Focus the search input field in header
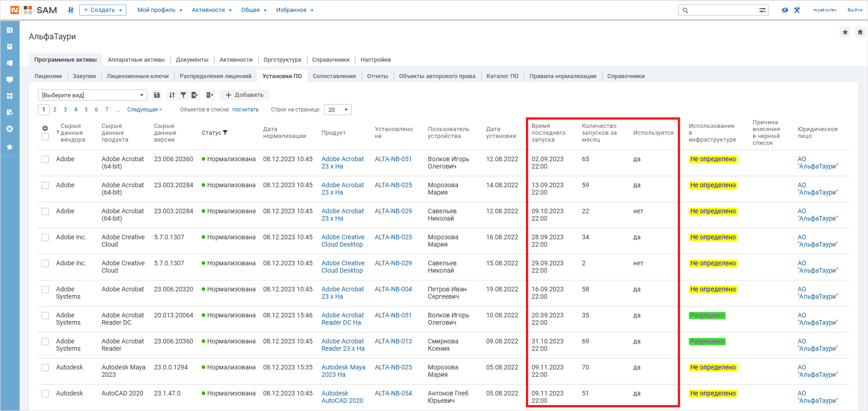The height and width of the screenshot is (411, 868). pyautogui.click(x=723, y=10)
